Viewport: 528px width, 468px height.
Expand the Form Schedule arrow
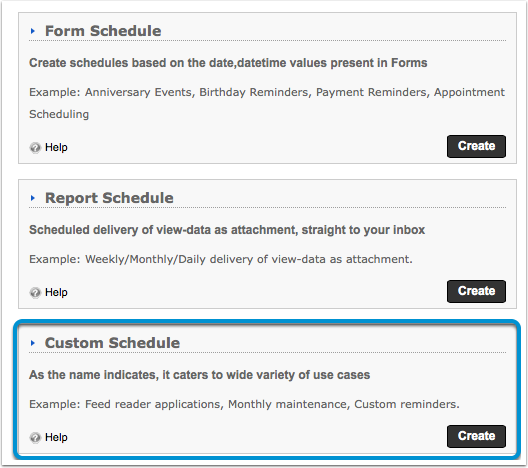pos(33,31)
